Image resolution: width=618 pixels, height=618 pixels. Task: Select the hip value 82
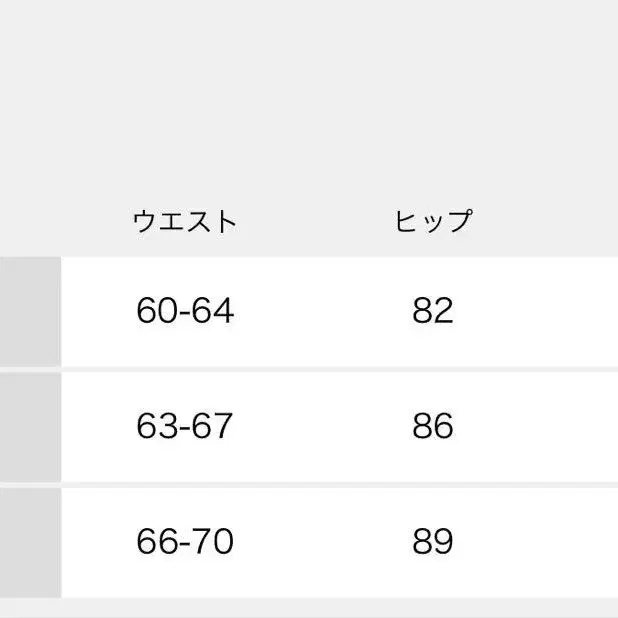pos(432,311)
